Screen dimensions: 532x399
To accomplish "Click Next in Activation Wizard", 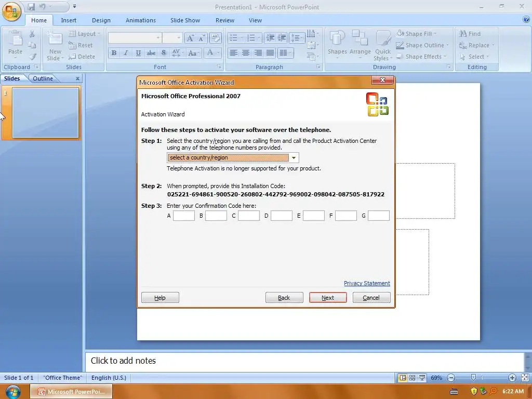I will (x=328, y=298).
